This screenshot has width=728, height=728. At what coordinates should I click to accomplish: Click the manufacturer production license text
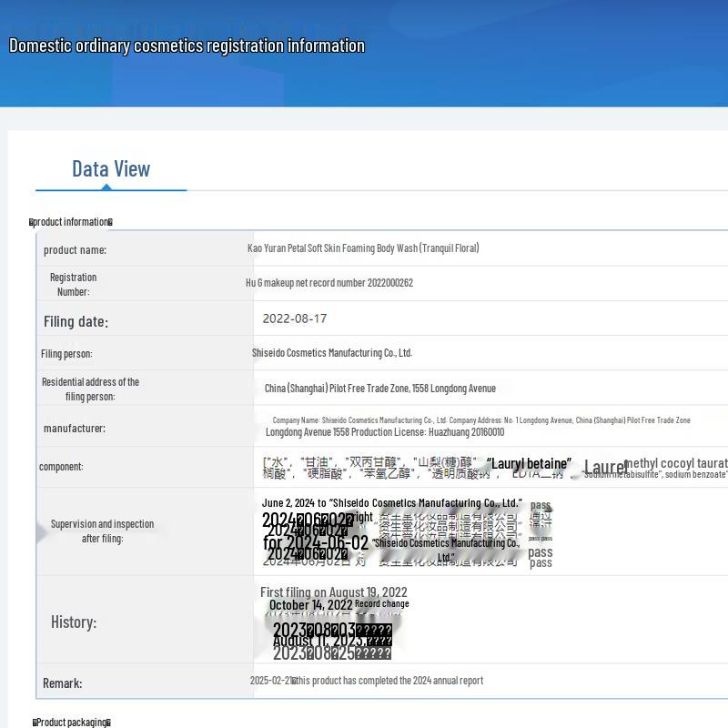[x=385, y=432]
